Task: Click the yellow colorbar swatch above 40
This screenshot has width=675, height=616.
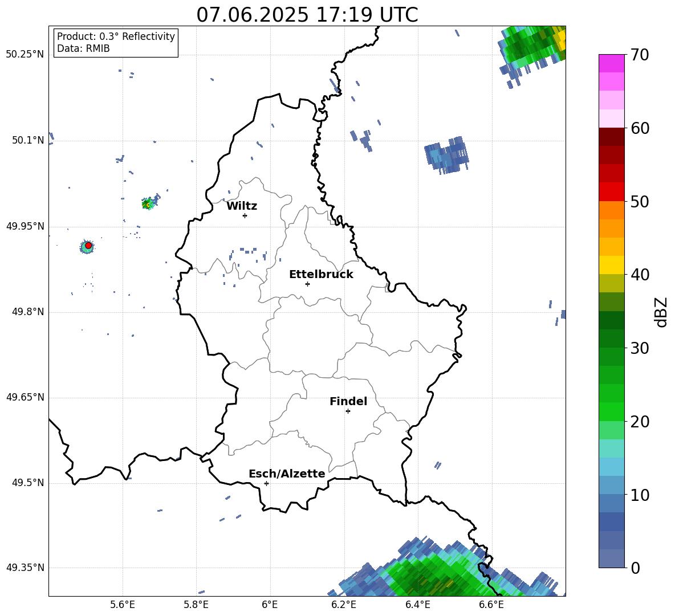Action: tap(611, 265)
